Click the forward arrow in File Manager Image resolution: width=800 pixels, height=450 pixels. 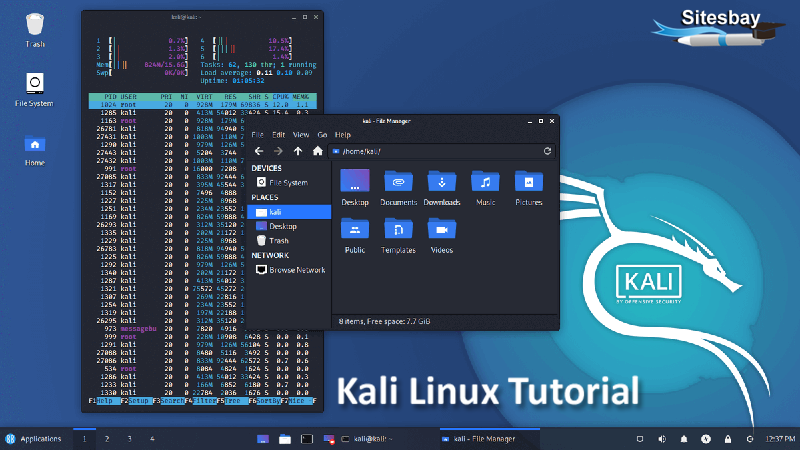tap(278, 151)
